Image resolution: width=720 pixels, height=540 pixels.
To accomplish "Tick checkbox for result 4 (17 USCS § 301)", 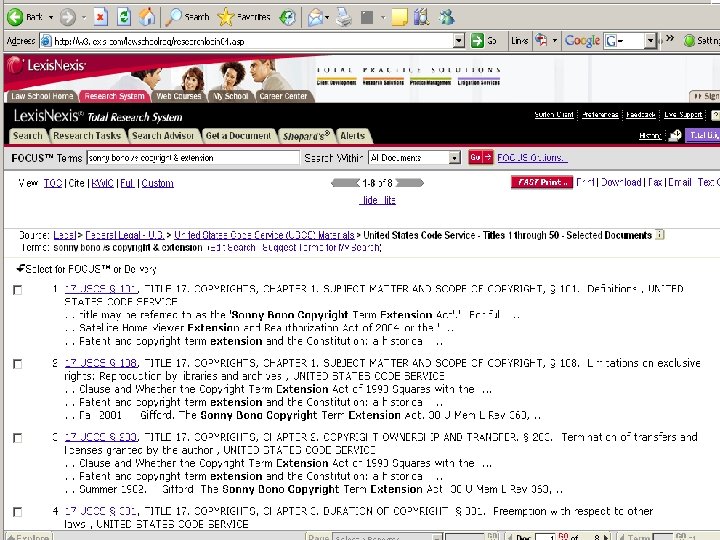I will (x=17, y=512).
